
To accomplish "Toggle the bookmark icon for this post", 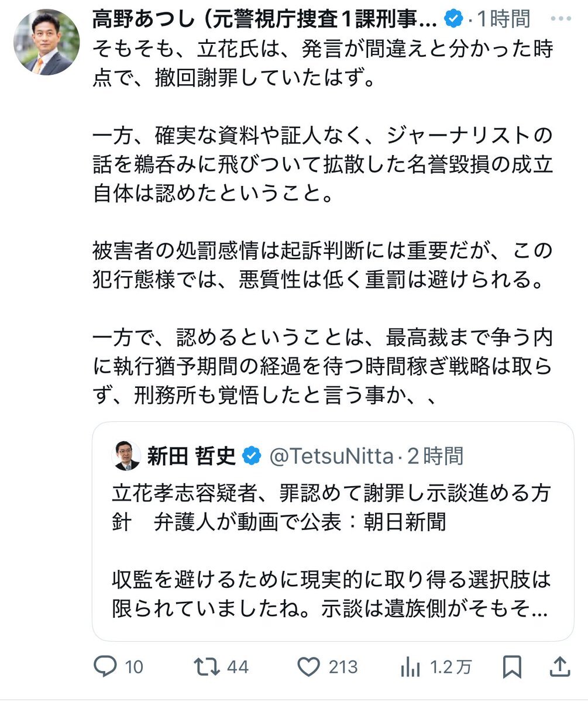I will point(513,666).
